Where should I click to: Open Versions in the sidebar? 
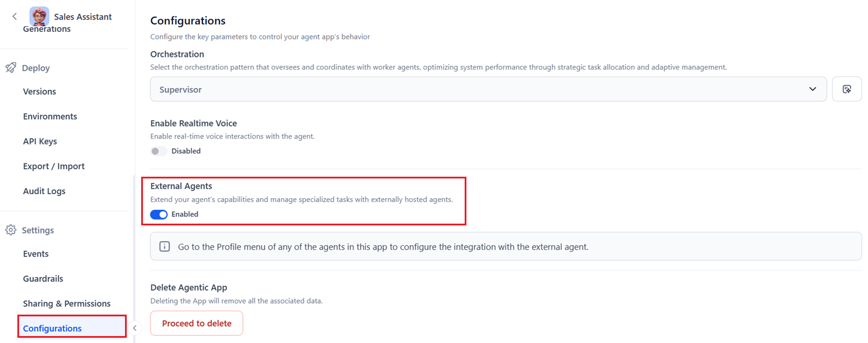(39, 92)
